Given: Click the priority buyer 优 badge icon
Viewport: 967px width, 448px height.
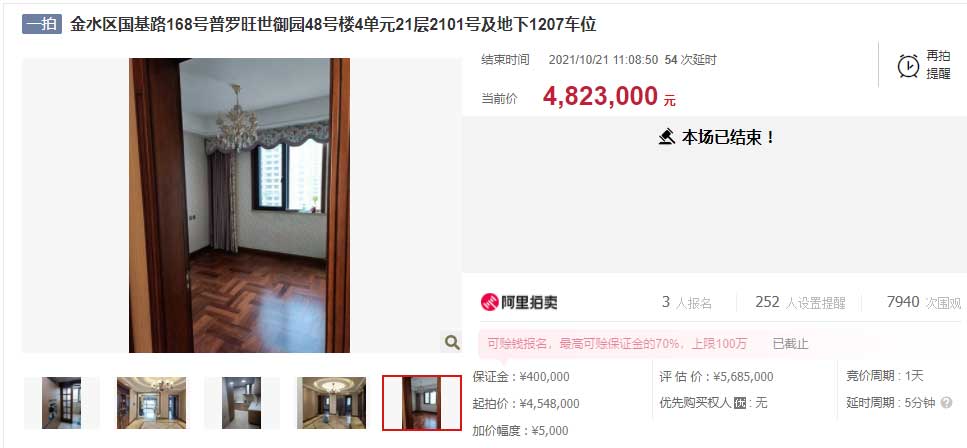Looking at the screenshot, I should tap(739, 403).
